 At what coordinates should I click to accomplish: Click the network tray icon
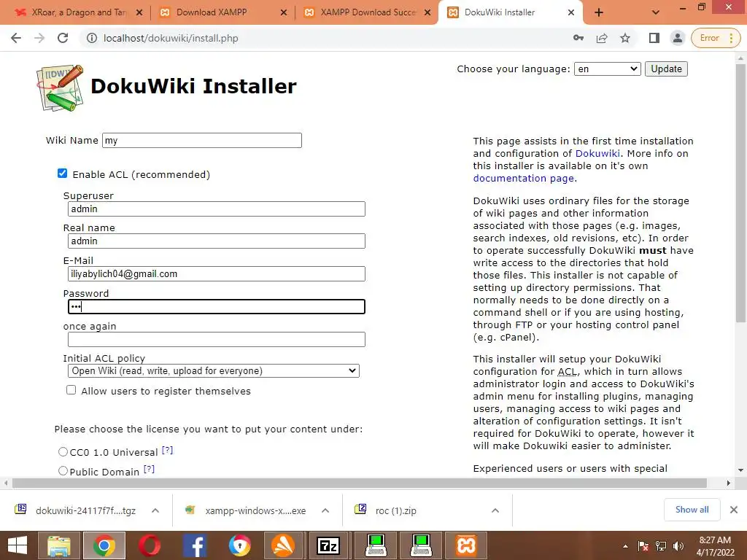click(x=661, y=546)
